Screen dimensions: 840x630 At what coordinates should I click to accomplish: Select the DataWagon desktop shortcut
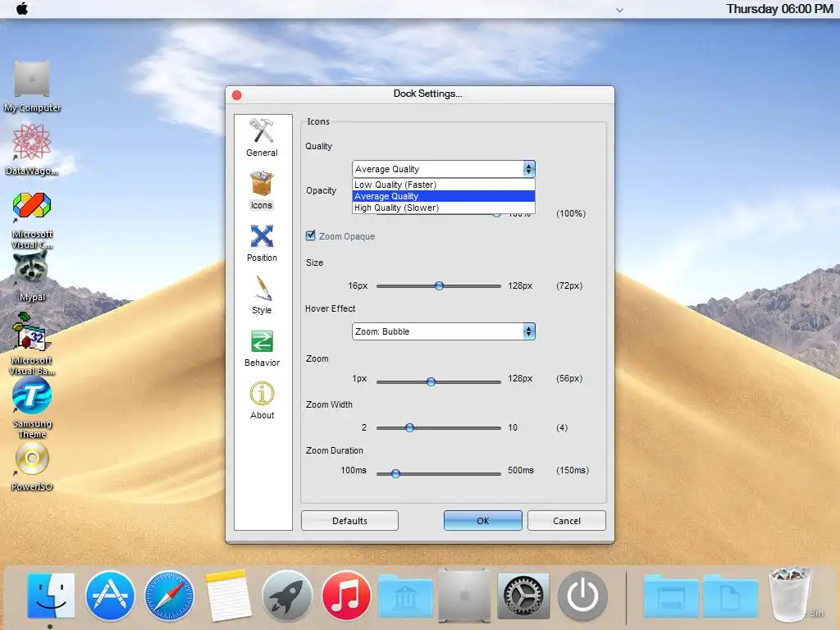click(x=32, y=149)
